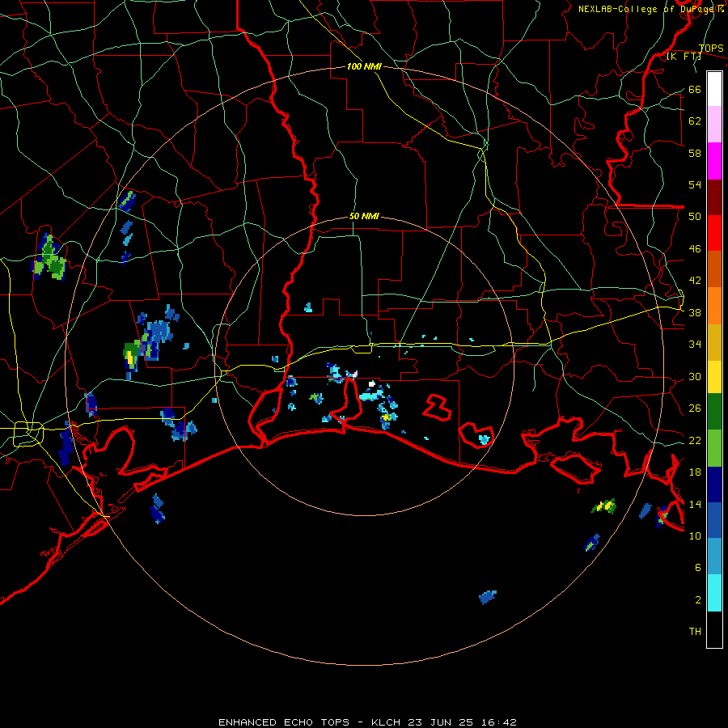Click the "50 NMI" range ring label
This screenshot has height=728, width=728.
click(x=365, y=216)
